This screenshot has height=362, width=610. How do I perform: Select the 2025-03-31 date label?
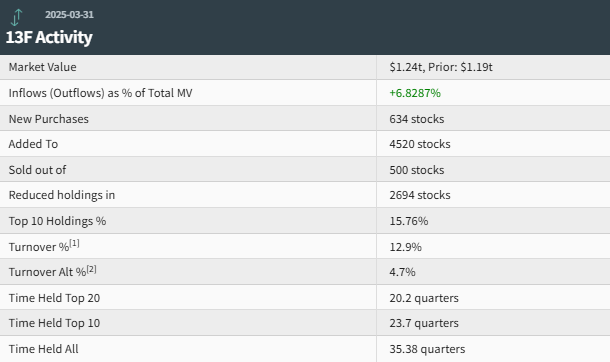69,14
